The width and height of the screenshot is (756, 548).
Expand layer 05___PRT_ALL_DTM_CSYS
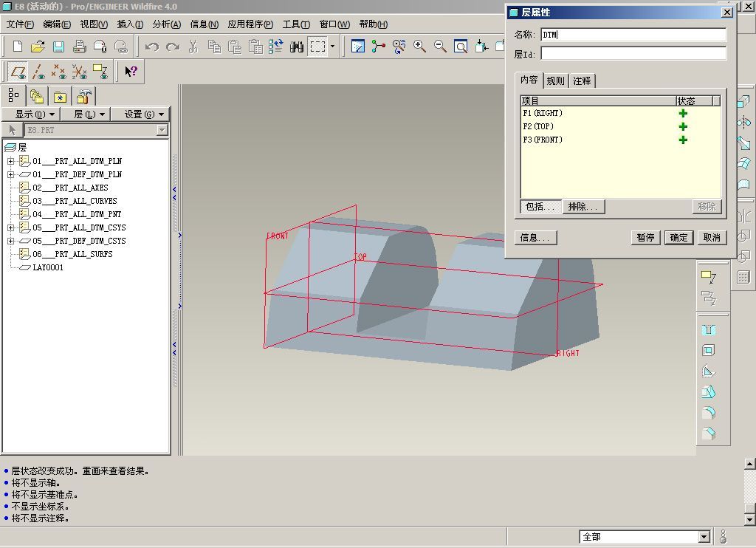coord(10,227)
